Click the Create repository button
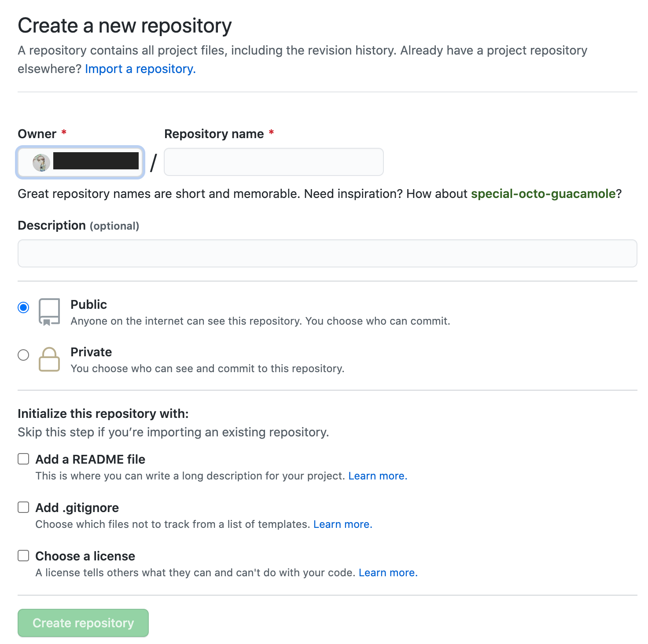 coord(83,623)
